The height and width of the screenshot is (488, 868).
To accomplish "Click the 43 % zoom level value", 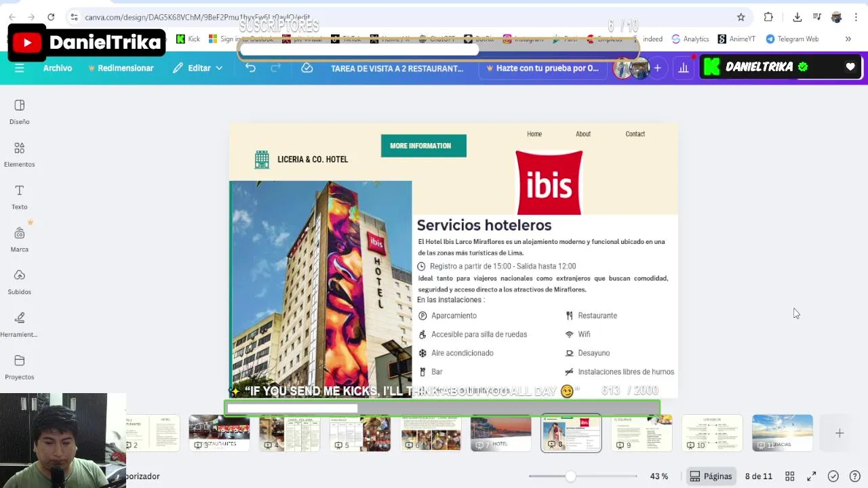I will coord(658,476).
